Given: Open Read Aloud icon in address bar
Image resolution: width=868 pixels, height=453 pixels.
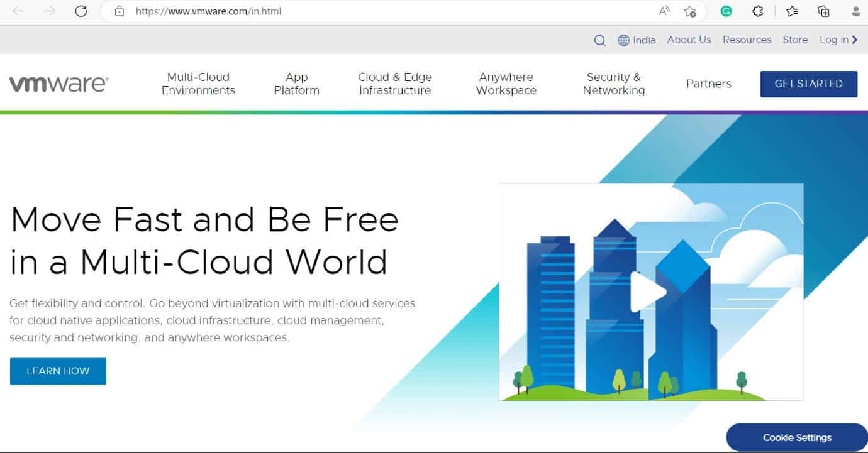Looking at the screenshot, I should click(664, 11).
